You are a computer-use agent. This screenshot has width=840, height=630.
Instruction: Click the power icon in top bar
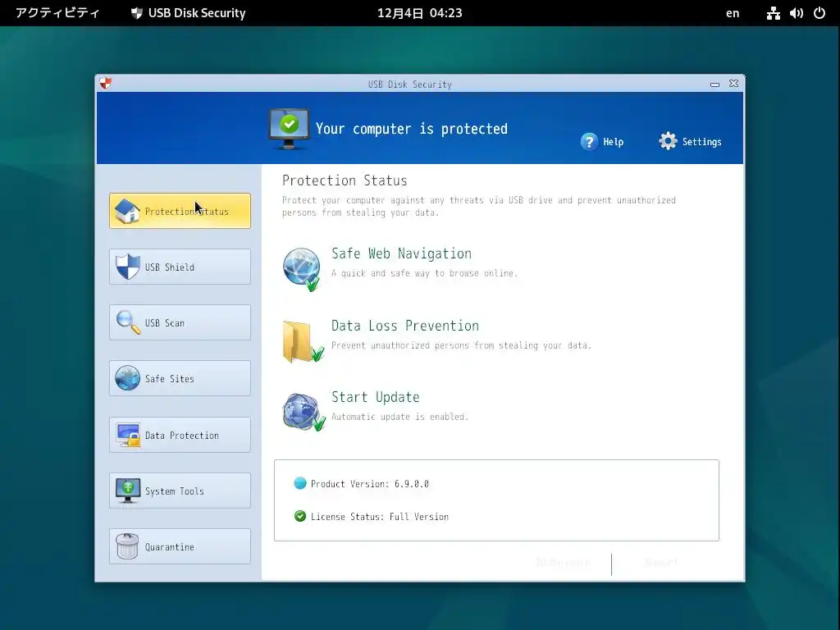click(819, 13)
